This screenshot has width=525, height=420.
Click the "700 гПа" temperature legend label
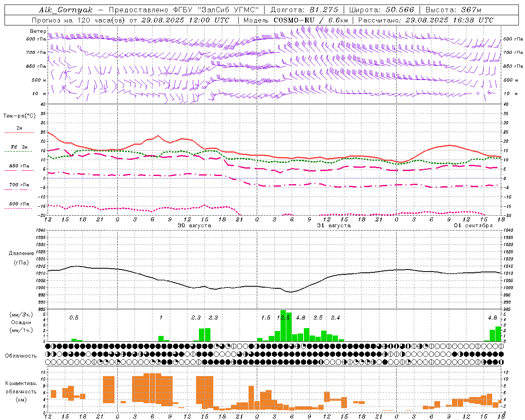[x=19, y=185]
